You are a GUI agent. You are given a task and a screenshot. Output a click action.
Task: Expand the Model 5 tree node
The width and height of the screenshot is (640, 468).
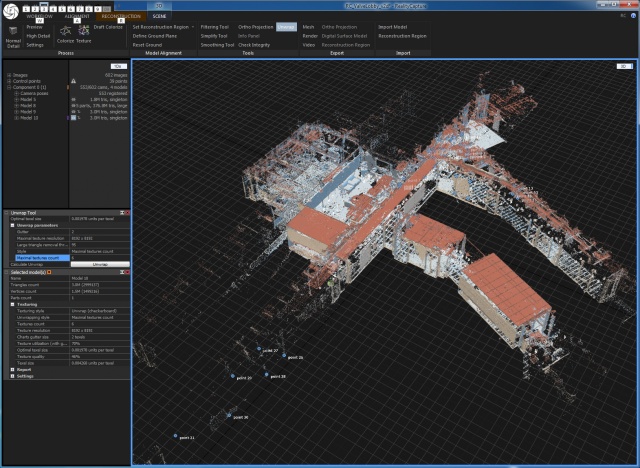(16, 100)
